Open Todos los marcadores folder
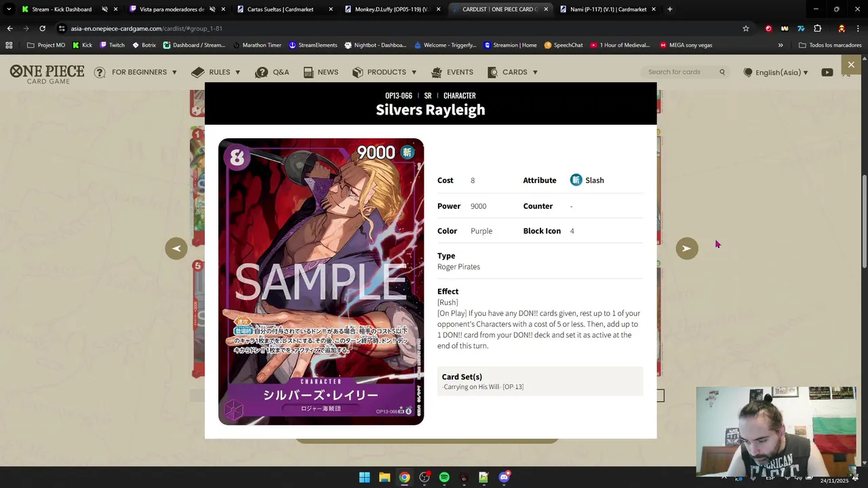 (831, 45)
